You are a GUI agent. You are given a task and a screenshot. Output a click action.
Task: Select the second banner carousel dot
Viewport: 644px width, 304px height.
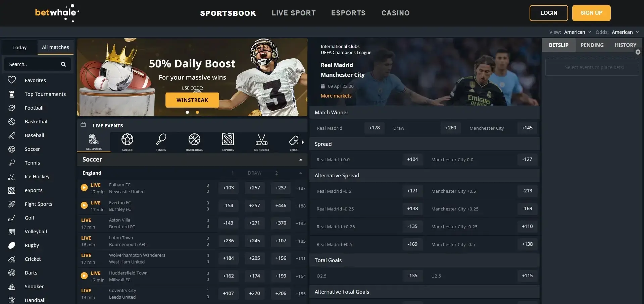197,112
